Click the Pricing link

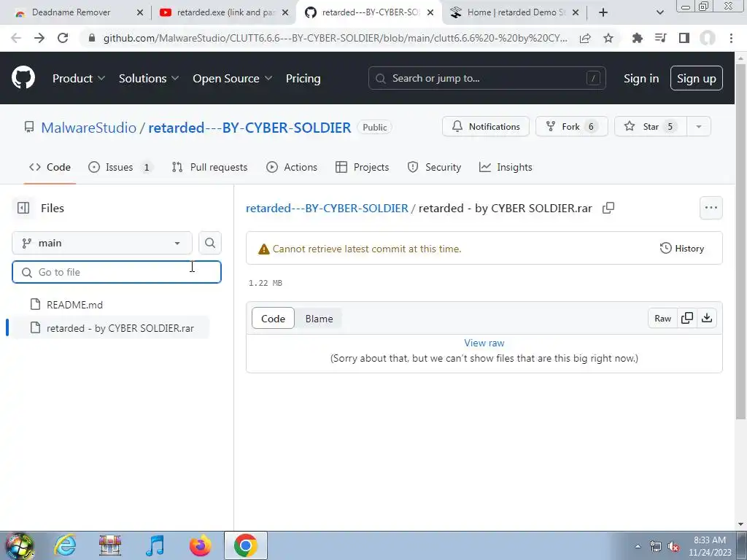tap(303, 78)
